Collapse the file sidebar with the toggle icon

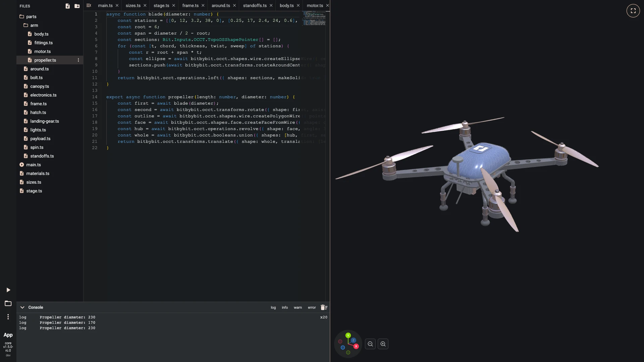[89, 5]
